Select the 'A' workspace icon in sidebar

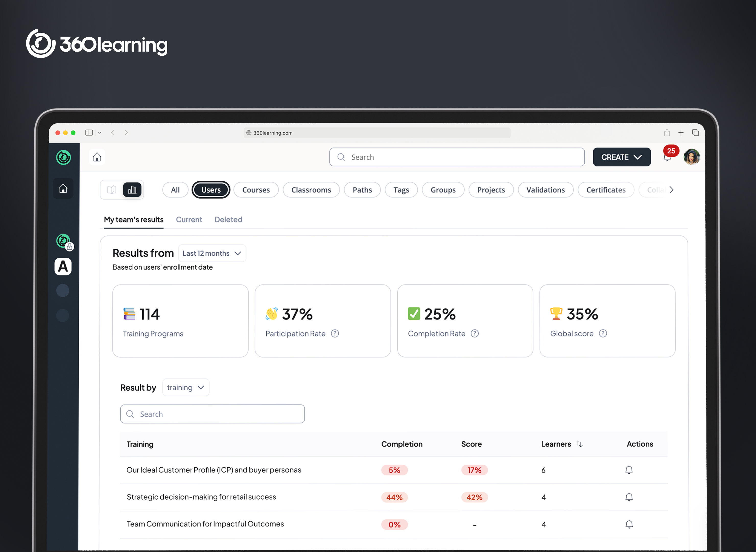pyautogui.click(x=63, y=266)
